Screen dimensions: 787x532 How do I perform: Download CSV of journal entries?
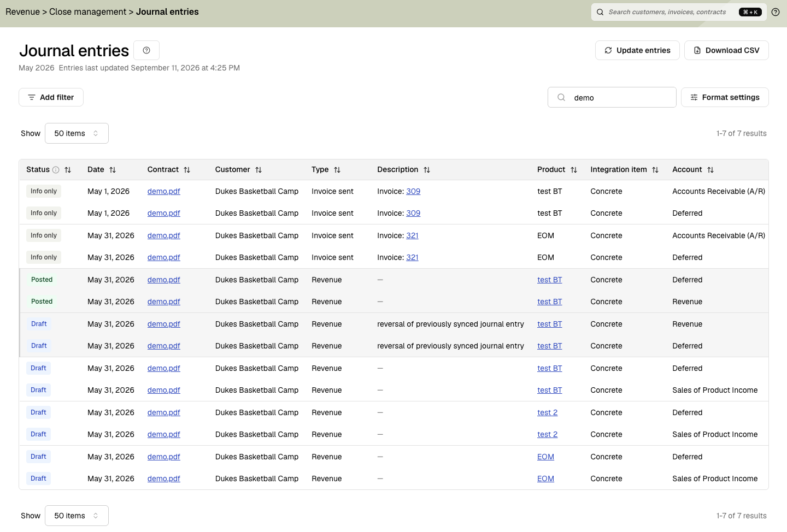(726, 50)
